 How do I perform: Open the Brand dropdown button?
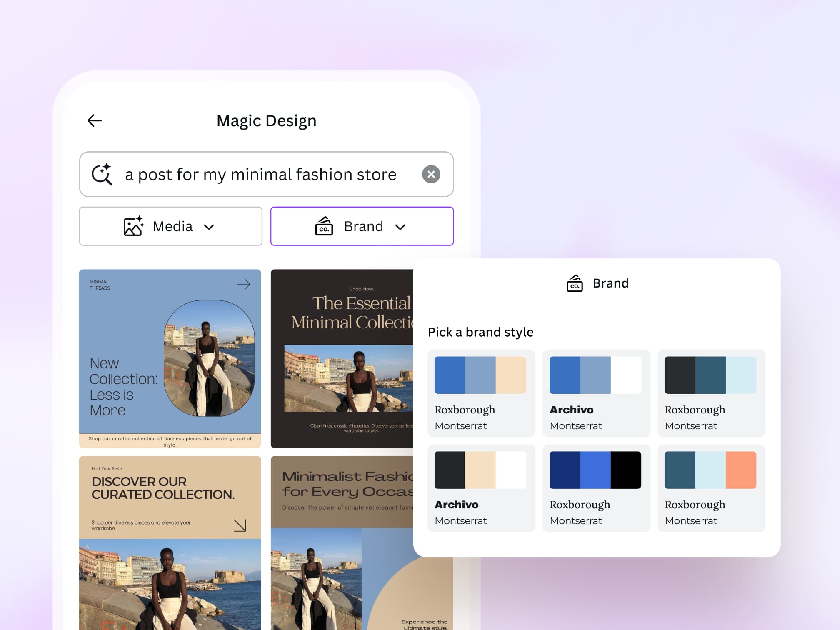tap(362, 226)
